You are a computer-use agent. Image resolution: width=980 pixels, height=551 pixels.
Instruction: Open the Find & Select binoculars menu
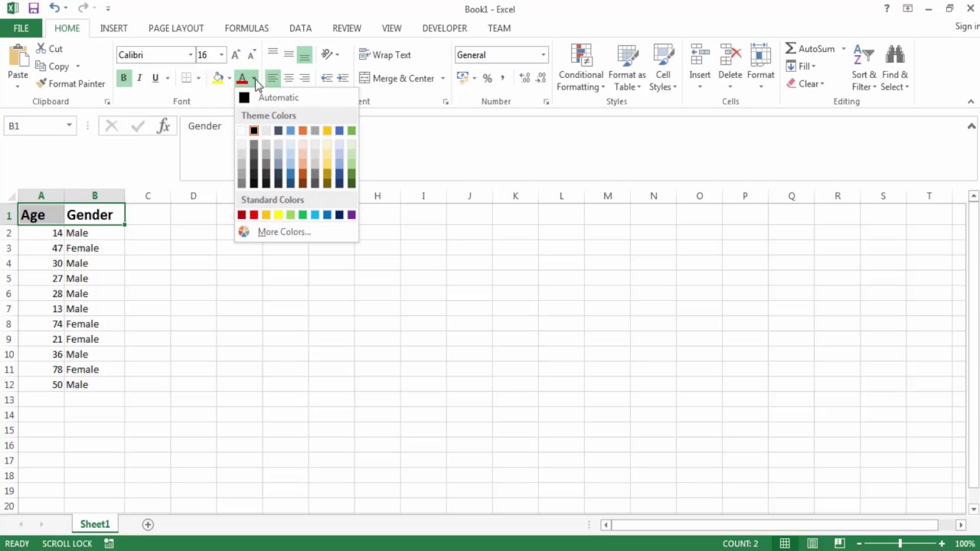point(894,68)
